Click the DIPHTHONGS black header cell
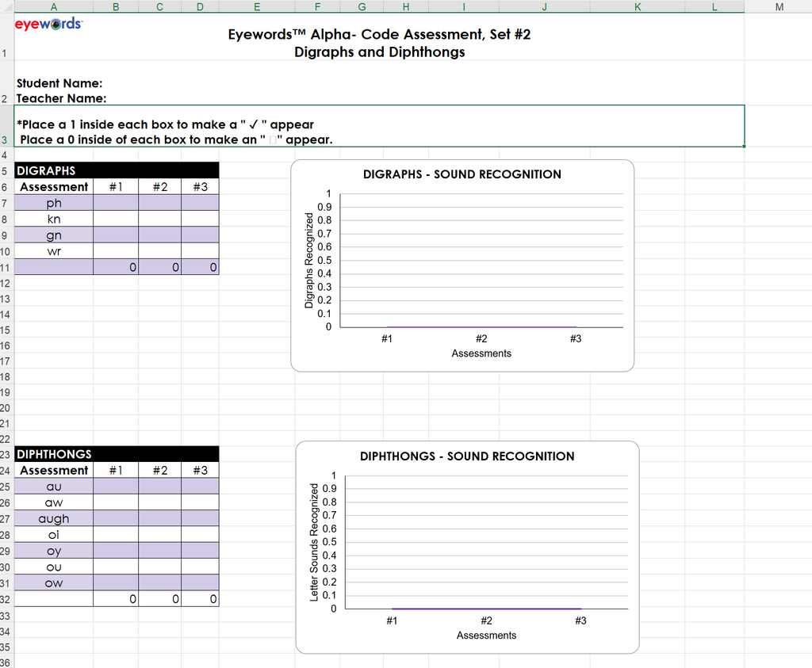Viewport: 812px width, 668px height. tap(117, 454)
